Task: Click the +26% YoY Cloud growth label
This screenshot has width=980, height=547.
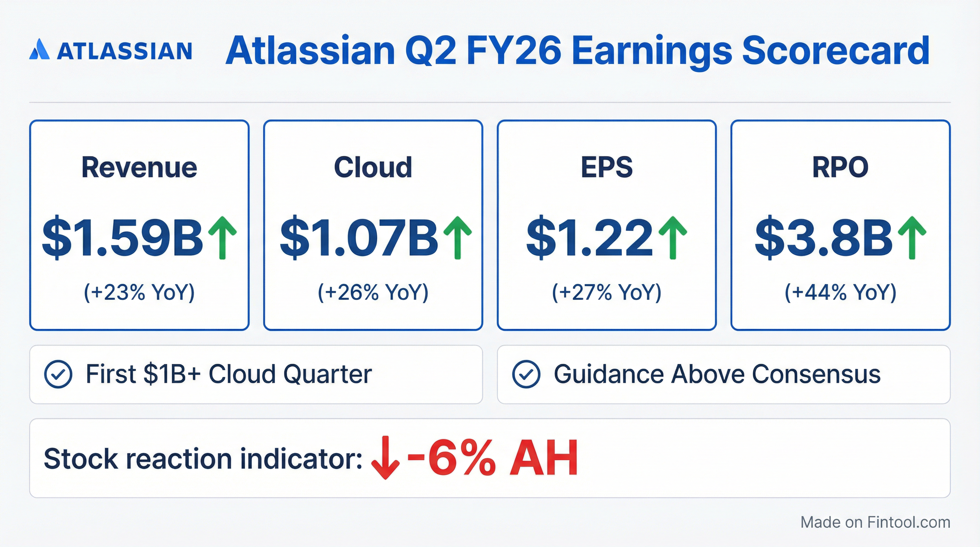Action: coord(373,292)
